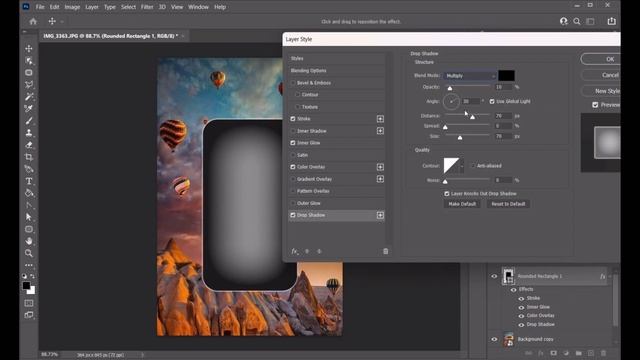Delete effect trash icon in Layer Style
This screenshot has height=360, width=640.
click(385, 251)
